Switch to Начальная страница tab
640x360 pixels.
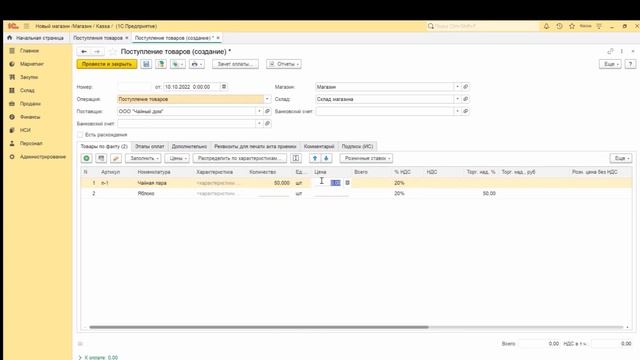(36, 38)
